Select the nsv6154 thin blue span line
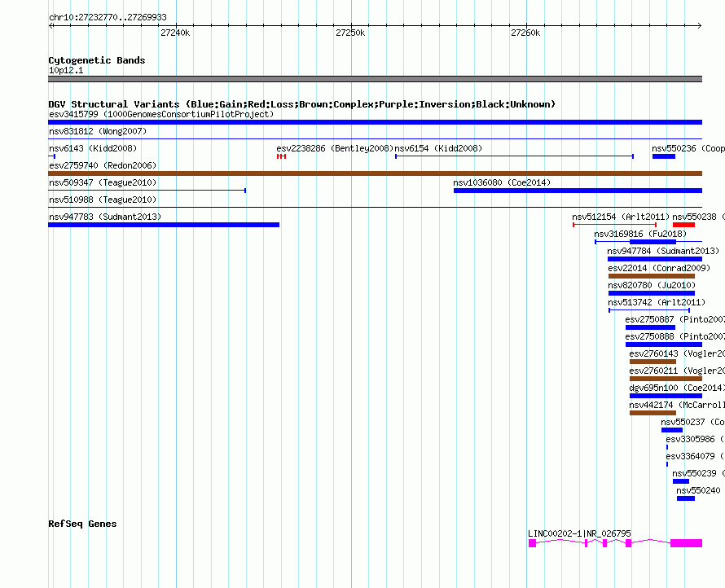This screenshot has width=725, height=588. point(514,156)
